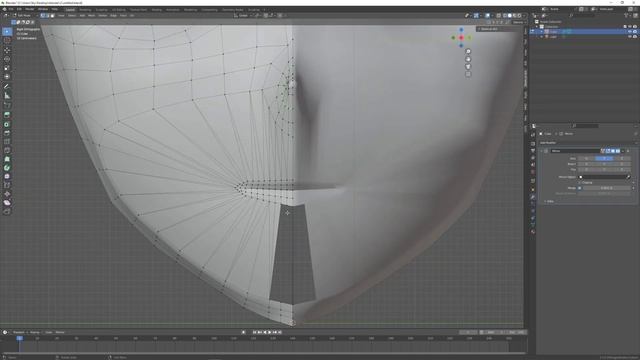Select the Annotate tool
Screen dimensions: 640x360
point(7,87)
